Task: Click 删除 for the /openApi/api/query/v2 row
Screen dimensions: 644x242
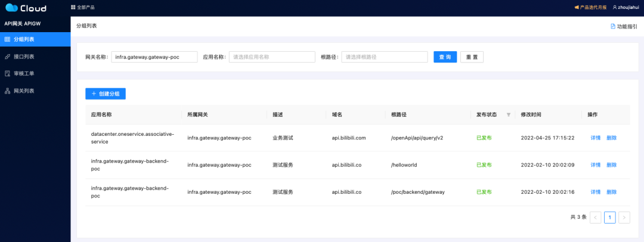Action: pyautogui.click(x=612, y=138)
